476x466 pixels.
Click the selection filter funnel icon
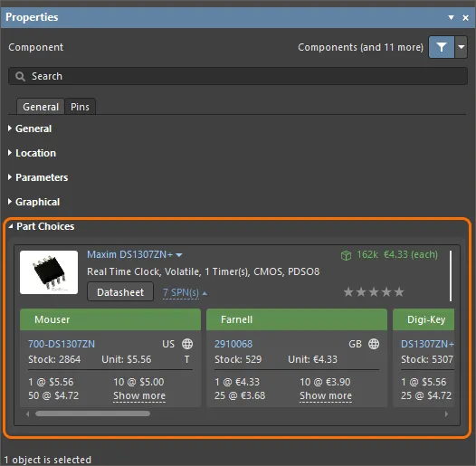pos(442,47)
